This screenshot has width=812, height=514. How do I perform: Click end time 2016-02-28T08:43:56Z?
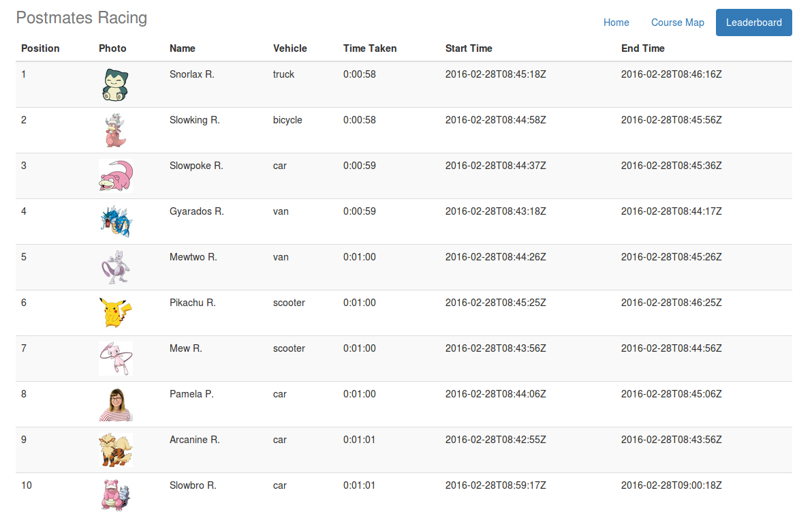point(671,440)
